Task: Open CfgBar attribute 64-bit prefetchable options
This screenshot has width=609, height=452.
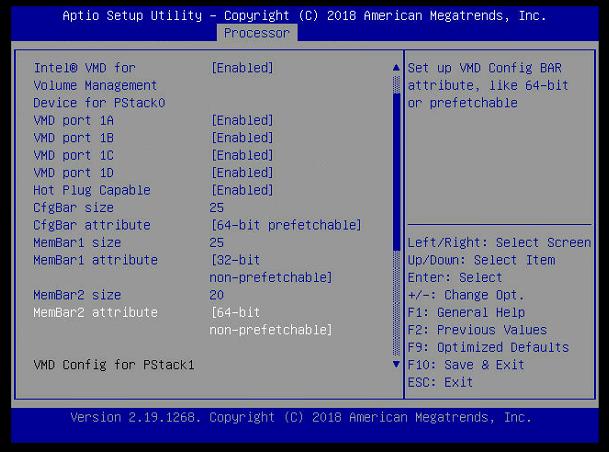Action: point(286,225)
